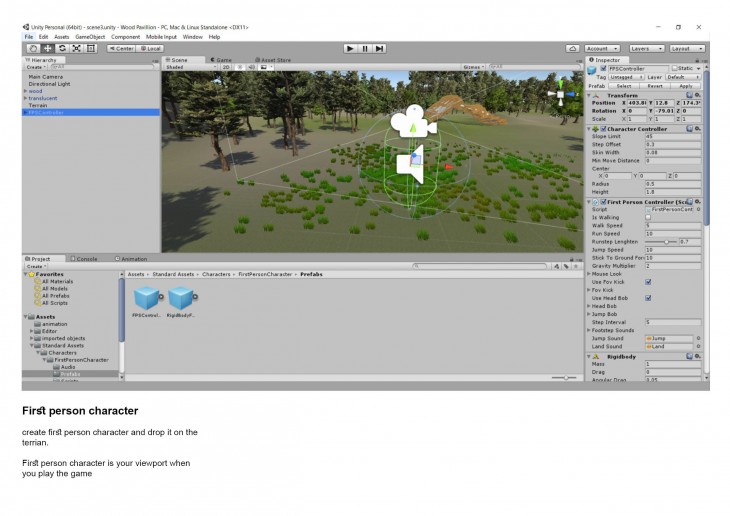Click the prefab Revert button
This screenshot has width=730, height=516.
click(x=654, y=86)
